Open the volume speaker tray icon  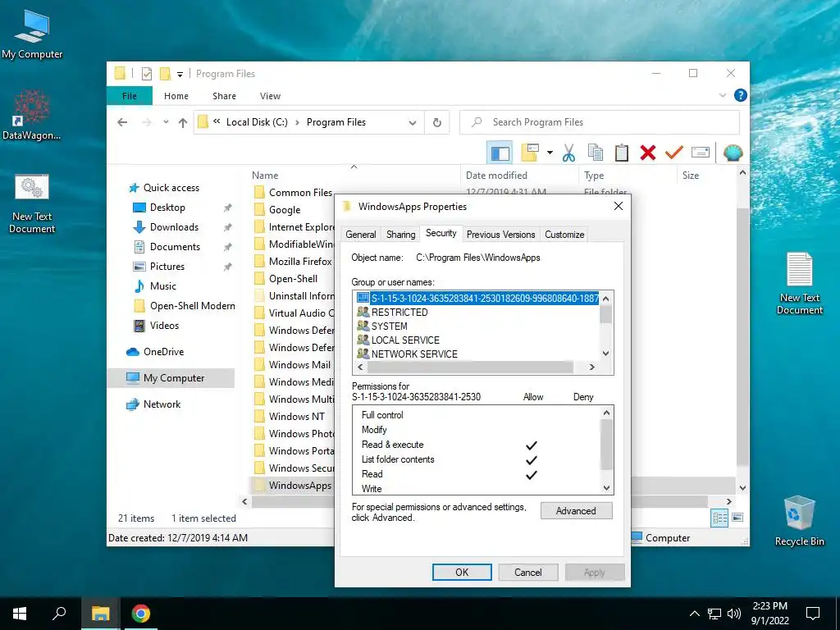(734, 614)
